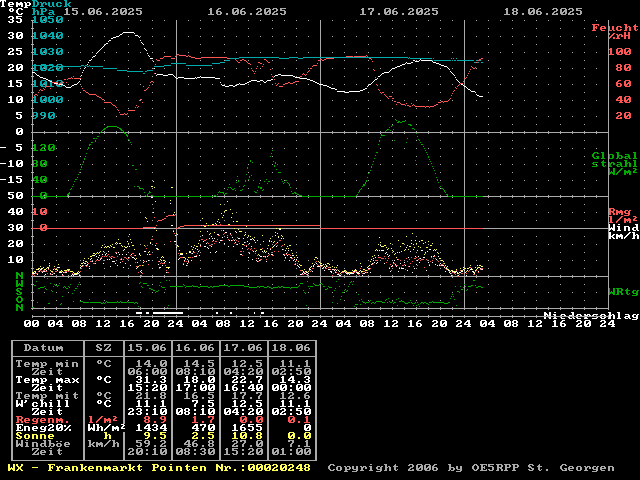
Task: Select the mean temperature value 21.8
Action: pyautogui.click(x=151, y=396)
